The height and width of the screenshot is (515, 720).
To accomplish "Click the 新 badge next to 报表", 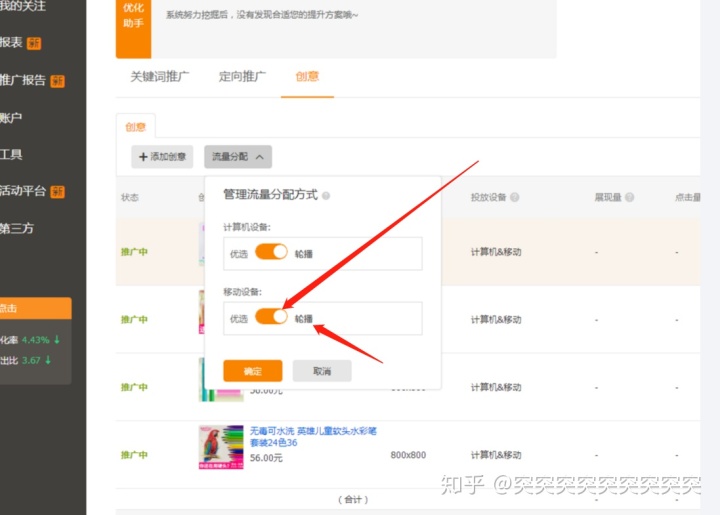I will [x=34, y=44].
